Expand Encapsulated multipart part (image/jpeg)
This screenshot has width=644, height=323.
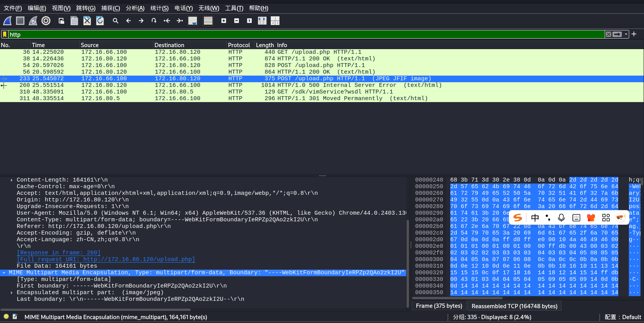pos(12,293)
